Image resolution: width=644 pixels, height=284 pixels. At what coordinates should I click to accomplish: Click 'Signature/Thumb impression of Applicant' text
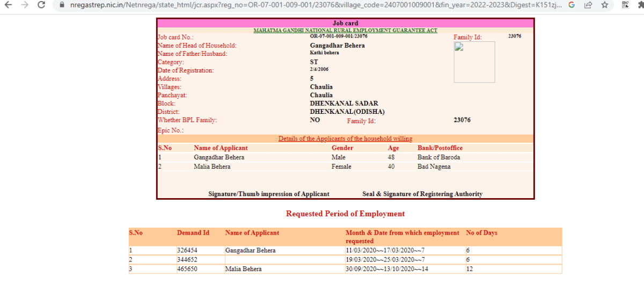(x=269, y=194)
